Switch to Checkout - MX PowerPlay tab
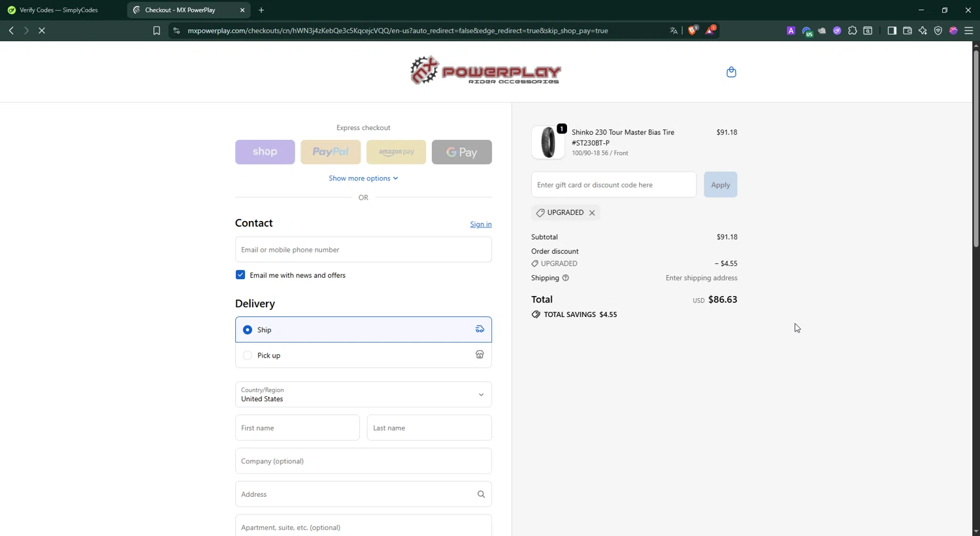This screenshot has height=536, width=980. [189, 10]
